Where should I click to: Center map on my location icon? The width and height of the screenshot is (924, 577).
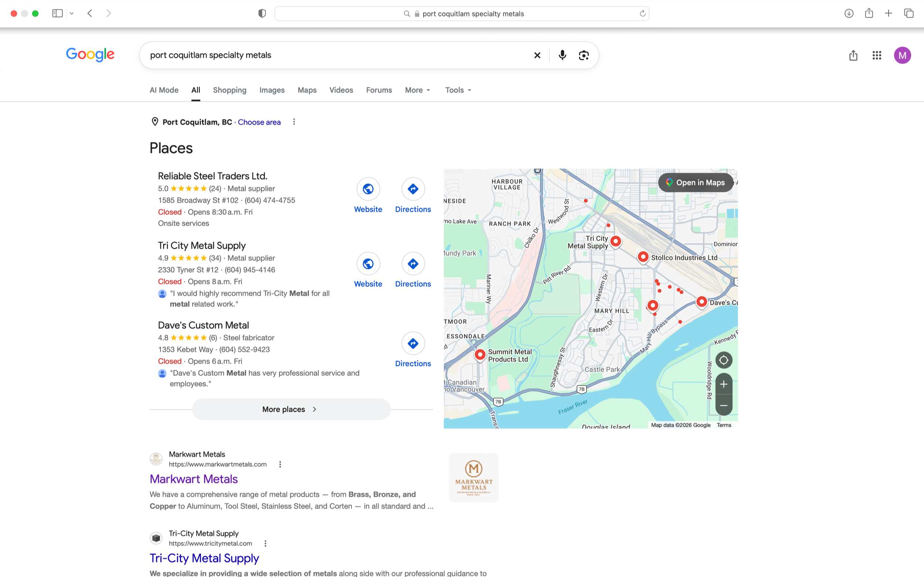click(x=723, y=360)
